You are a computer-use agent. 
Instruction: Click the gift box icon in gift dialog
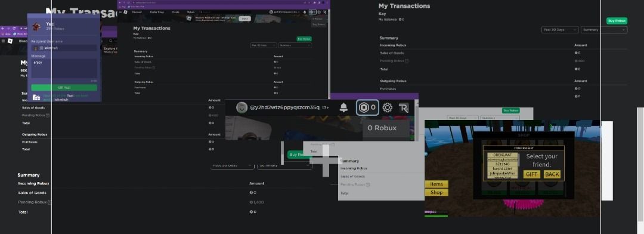coord(36,97)
